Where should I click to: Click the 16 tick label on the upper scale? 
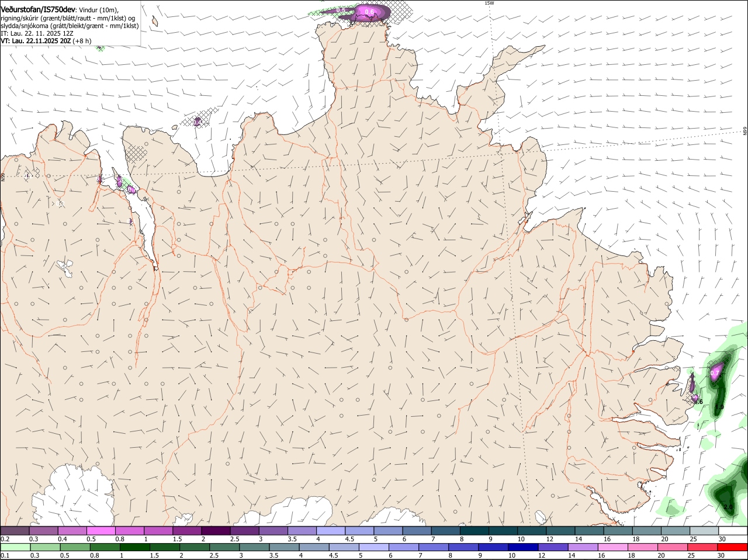click(607, 539)
